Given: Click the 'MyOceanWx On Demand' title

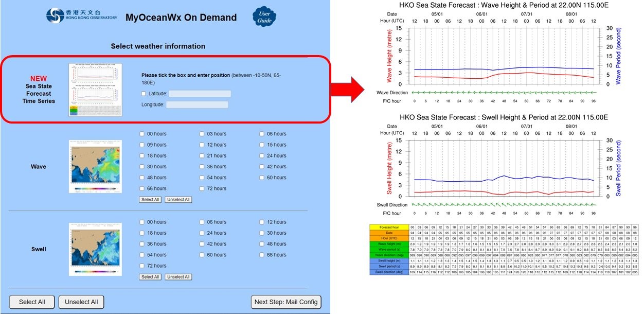Looking at the screenshot, I should [x=181, y=18].
